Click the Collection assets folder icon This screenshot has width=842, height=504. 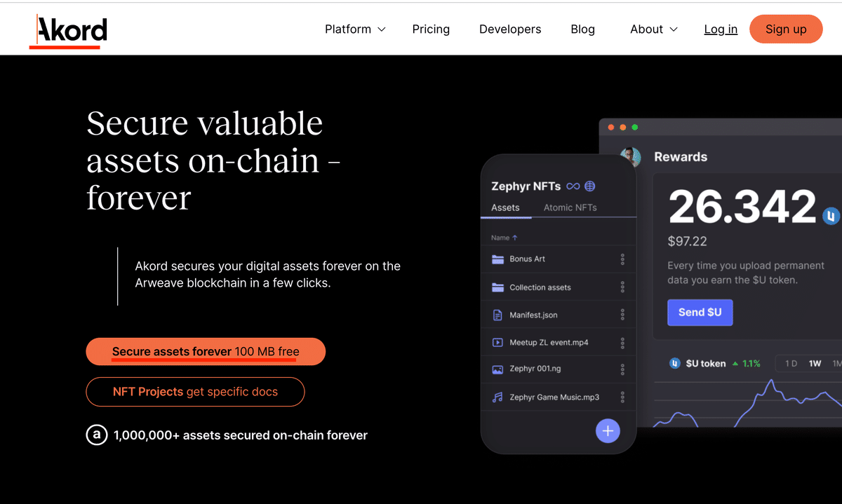498,287
